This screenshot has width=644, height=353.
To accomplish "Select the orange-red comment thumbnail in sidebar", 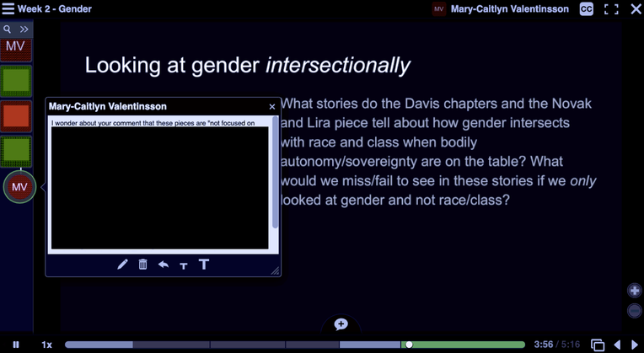I will pos(16,116).
